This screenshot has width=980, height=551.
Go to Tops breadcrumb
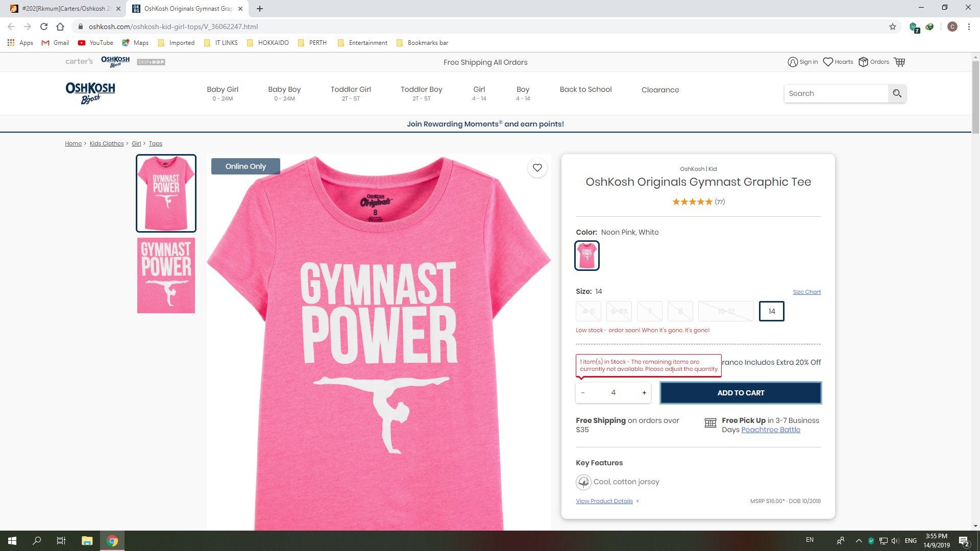pos(156,143)
